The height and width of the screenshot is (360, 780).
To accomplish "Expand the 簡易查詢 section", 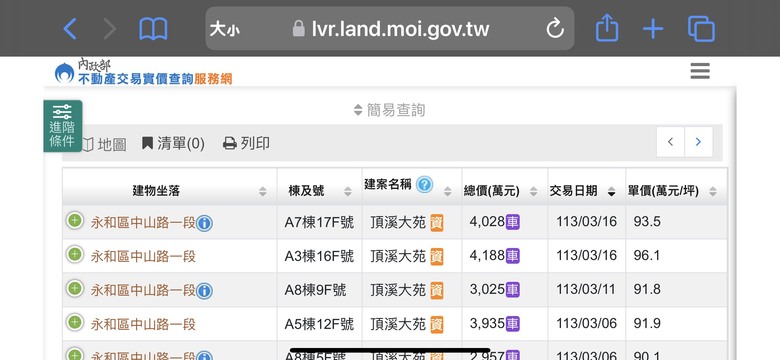I will point(390,110).
